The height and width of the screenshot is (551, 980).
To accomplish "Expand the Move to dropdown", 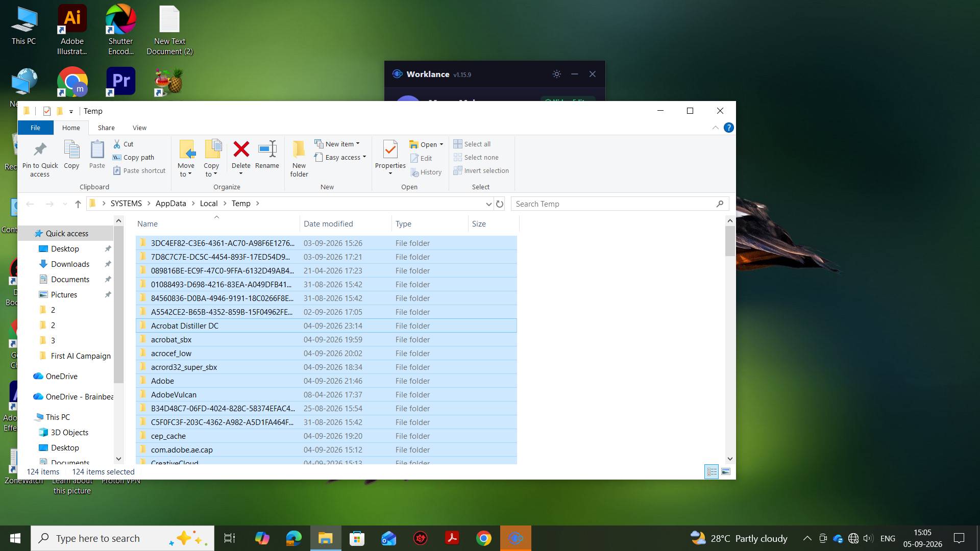I will tap(186, 174).
